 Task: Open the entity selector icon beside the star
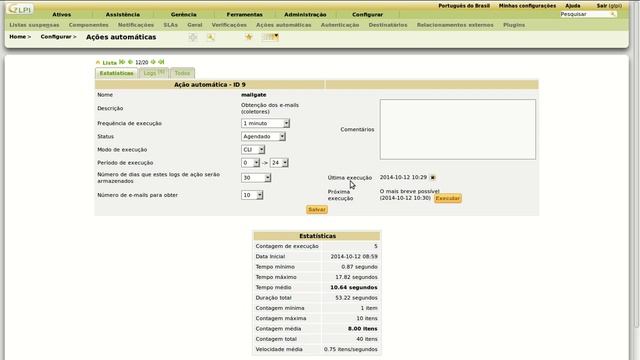[x=270, y=37]
